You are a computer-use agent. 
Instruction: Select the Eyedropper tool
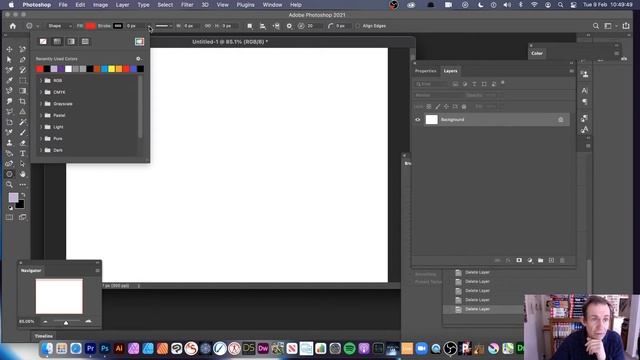pos(9,80)
